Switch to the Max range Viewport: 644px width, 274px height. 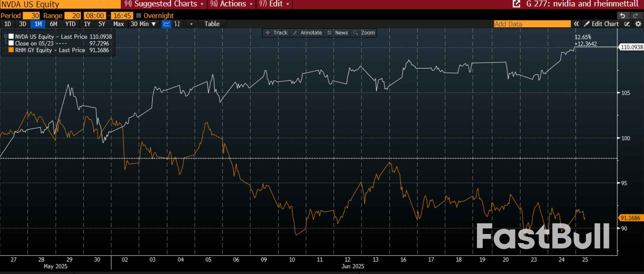click(119, 24)
